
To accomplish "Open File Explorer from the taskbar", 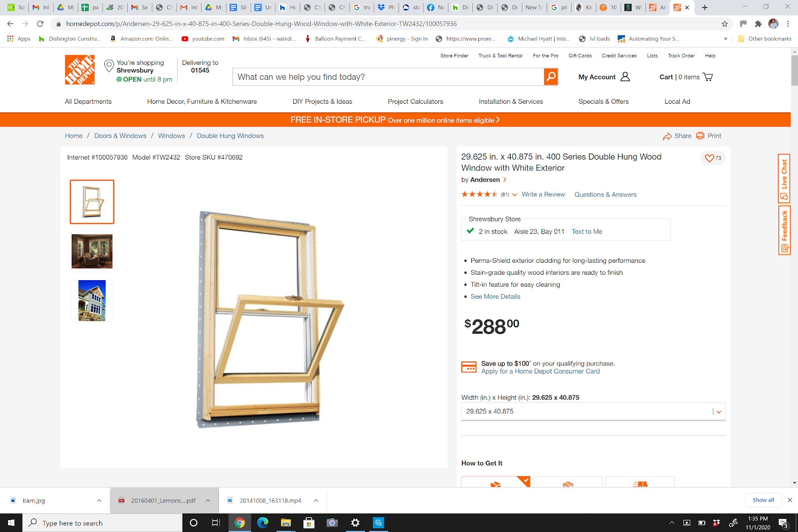I will click(286, 523).
